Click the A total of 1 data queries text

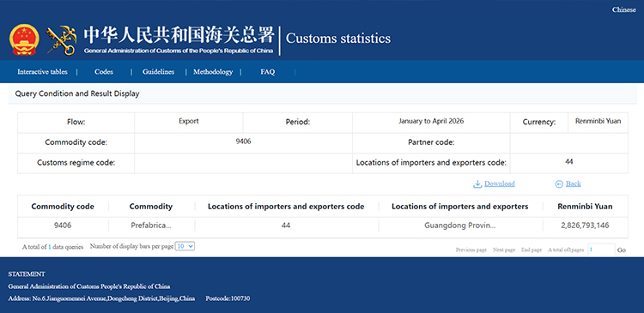coord(53,247)
